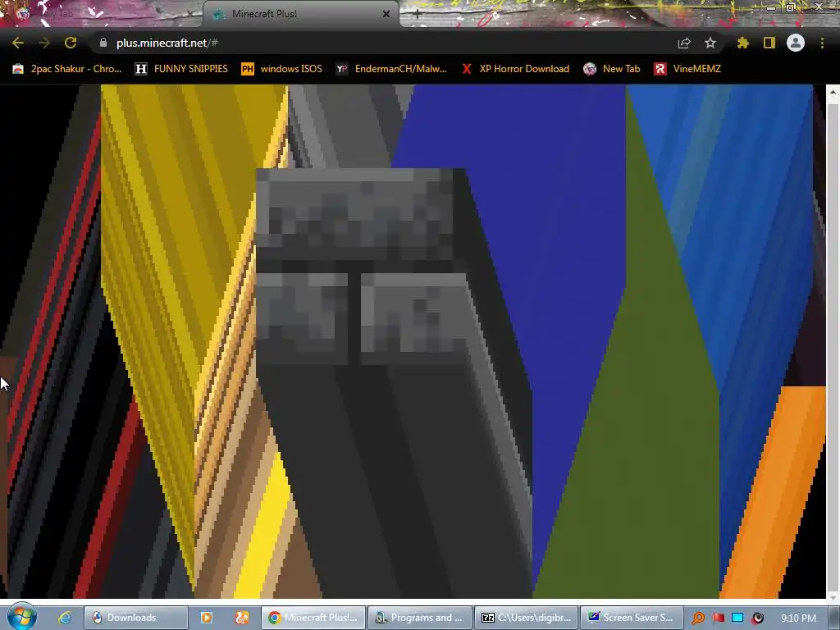Toggle the Chrome side panel
The height and width of the screenshot is (630, 840).
769,43
